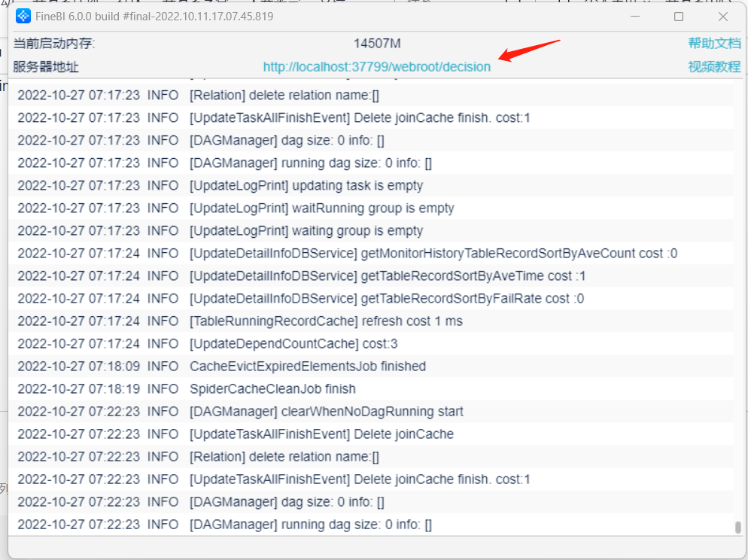Click the memory value 14507M

pyautogui.click(x=377, y=44)
